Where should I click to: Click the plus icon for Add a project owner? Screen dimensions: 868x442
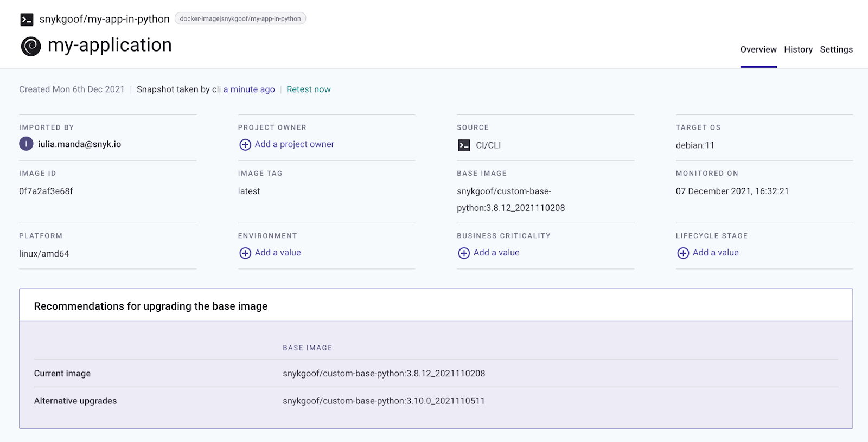click(245, 145)
